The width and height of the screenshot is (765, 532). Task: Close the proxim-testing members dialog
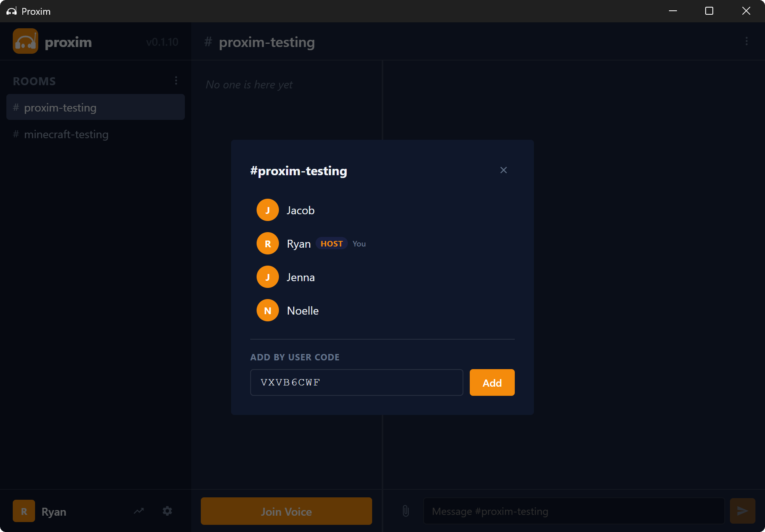(503, 170)
